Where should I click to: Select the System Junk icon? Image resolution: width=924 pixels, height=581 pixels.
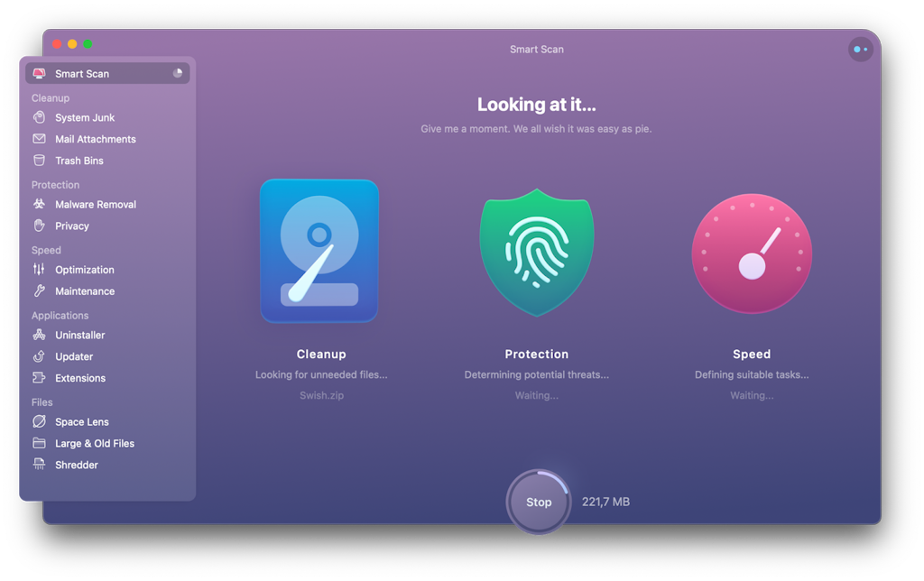point(39,117)
